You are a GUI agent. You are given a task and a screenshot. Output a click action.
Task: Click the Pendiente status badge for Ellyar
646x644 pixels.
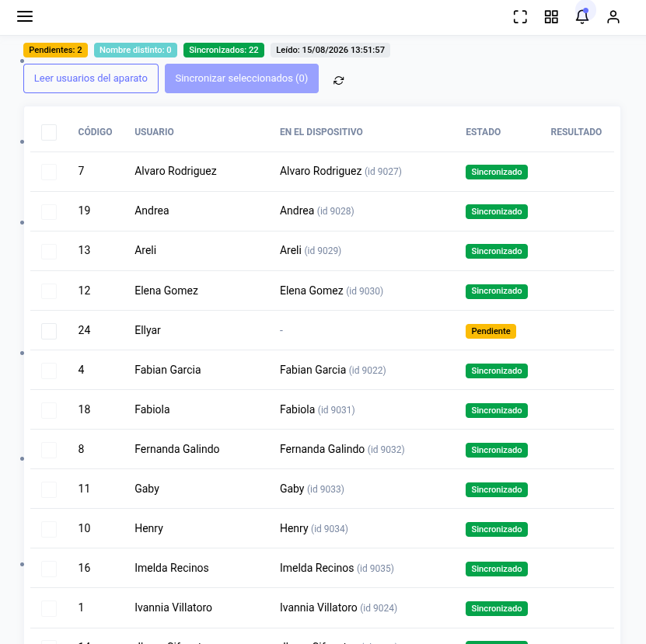491,331
